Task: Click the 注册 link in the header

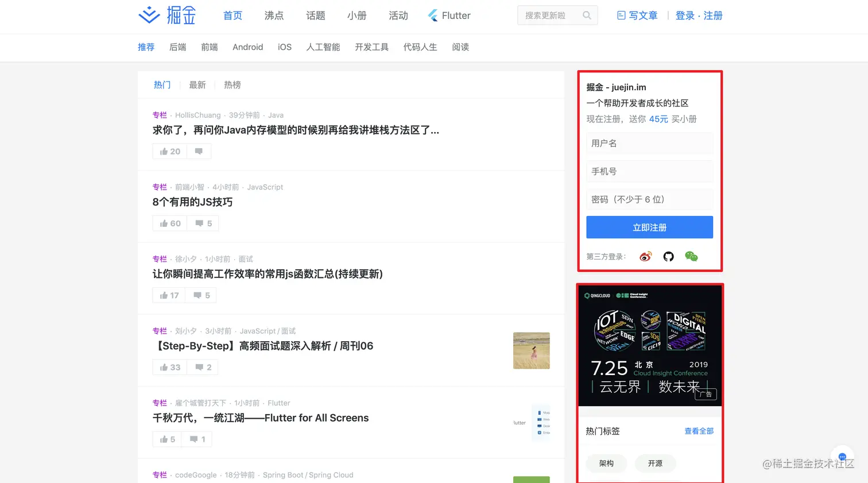Action: point(713,16)
